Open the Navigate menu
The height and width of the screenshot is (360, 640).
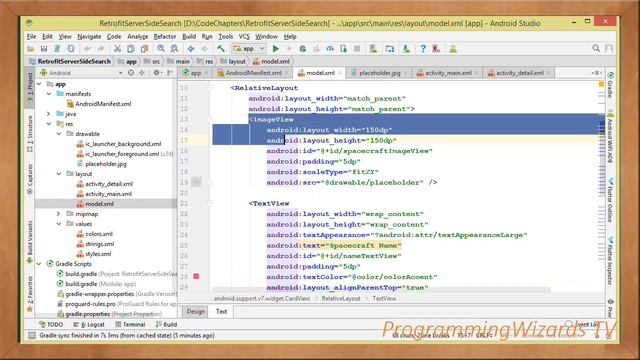(89, 36)
